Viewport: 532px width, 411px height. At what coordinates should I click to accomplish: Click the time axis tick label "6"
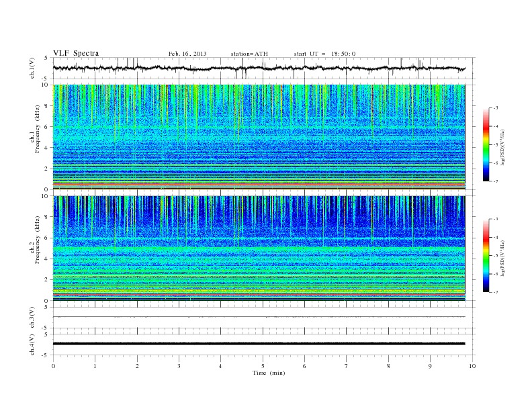[304, 366]
